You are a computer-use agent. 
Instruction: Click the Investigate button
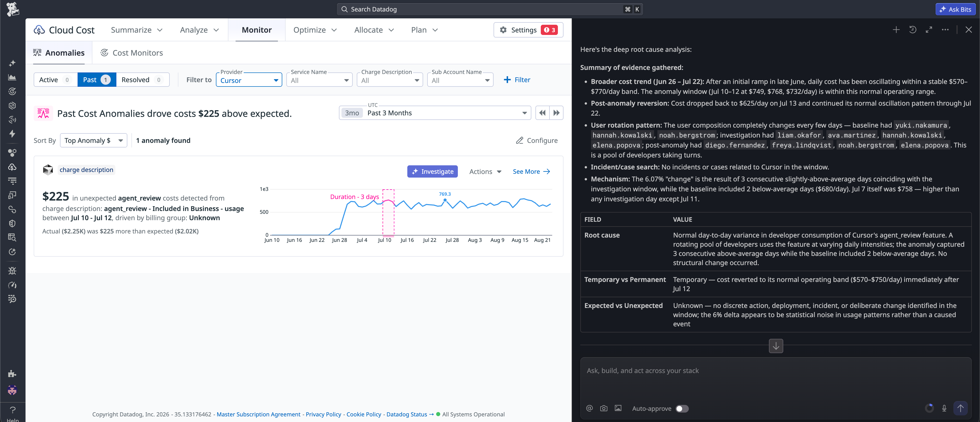tap(432, 171)
